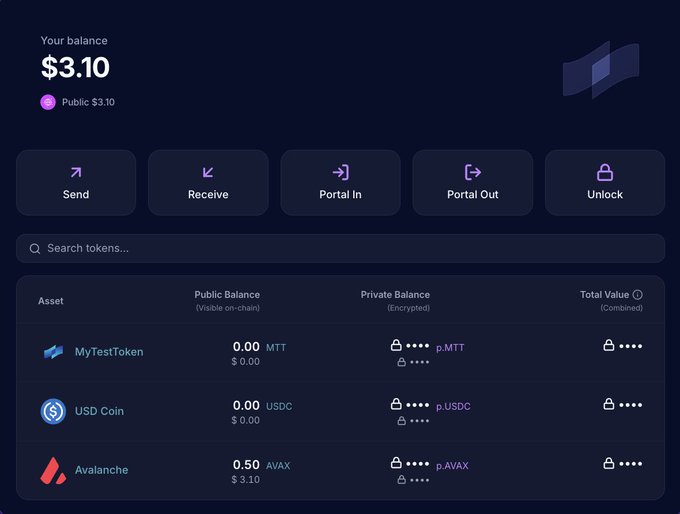The width and height of the screenshot is (680, 514).
Task: Click Total Value lock in MyTestToken row
Action: [609, 346]
